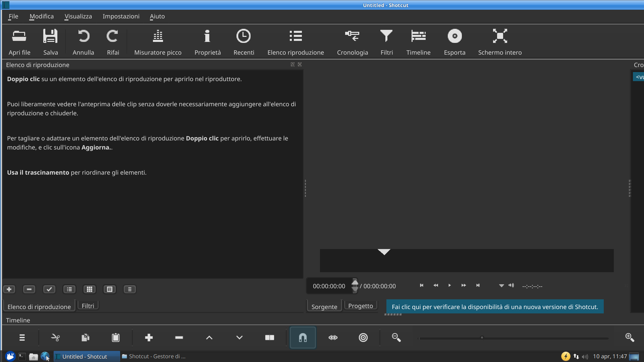
Task: Click the playhead marker triangle
Action: [384, 252]
